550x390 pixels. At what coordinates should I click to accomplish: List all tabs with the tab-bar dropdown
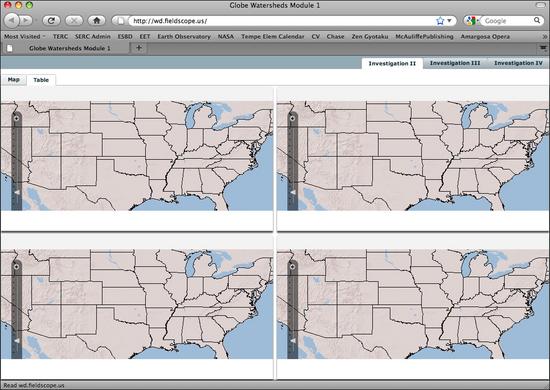click(543, 48)
